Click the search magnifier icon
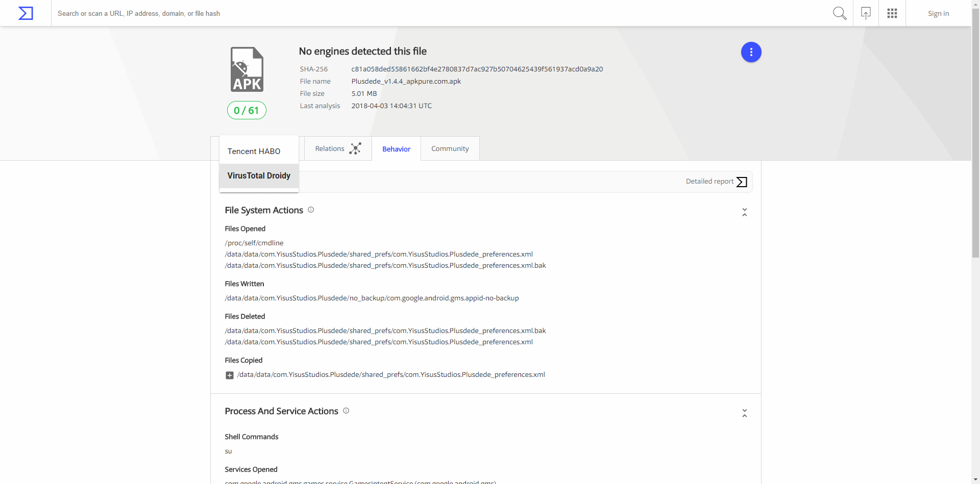 pos(840,13)
